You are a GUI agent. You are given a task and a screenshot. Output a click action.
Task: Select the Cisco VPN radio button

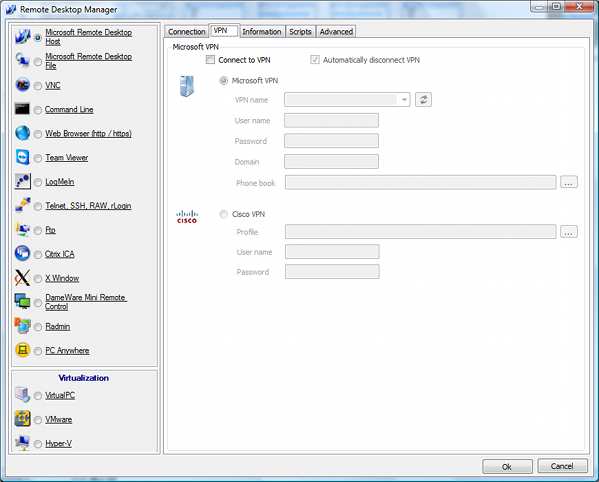point(223,214)
